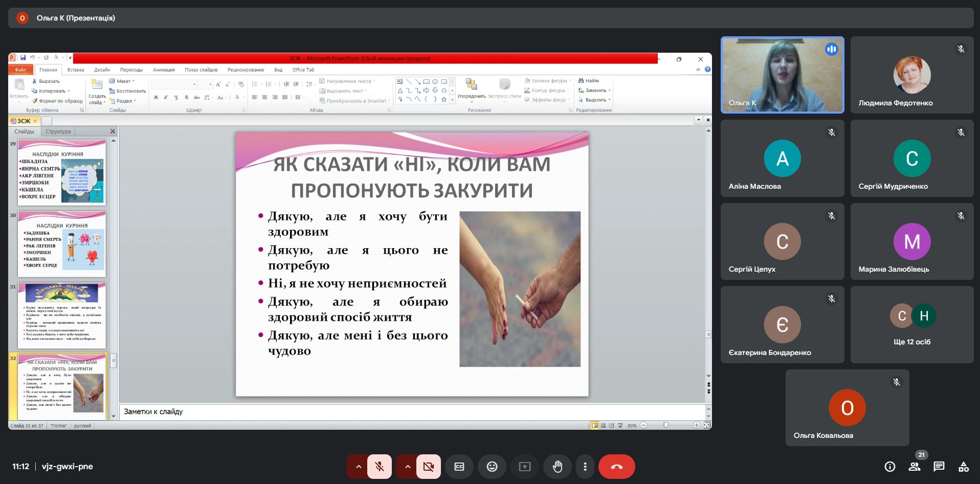Select slide 30 thumbnail in the panel
This screenshot has height=484, width=980.
[x=62, y=244]
